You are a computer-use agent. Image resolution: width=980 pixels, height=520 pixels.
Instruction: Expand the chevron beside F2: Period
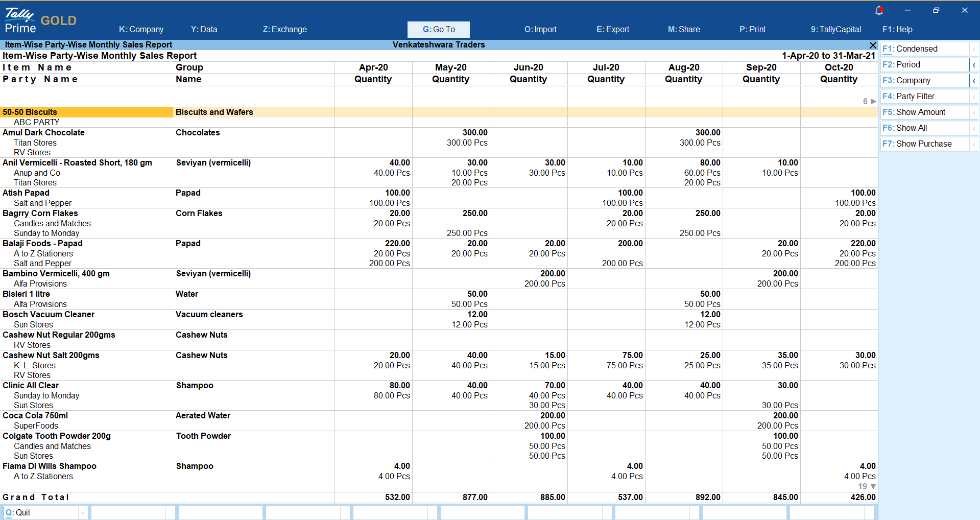coord(974,65)
